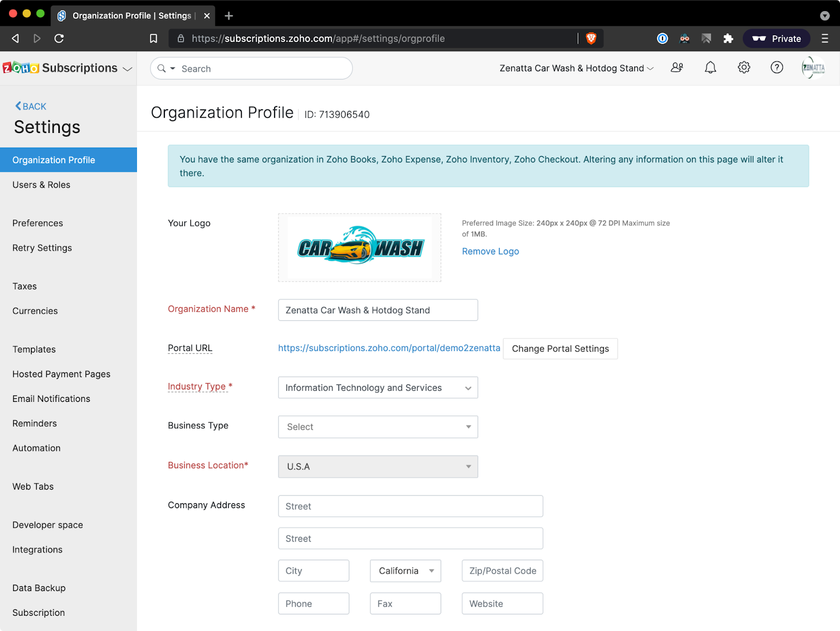Click the Fax input field
This screenshot has width=840, height=631.
(x=405, y=604)
